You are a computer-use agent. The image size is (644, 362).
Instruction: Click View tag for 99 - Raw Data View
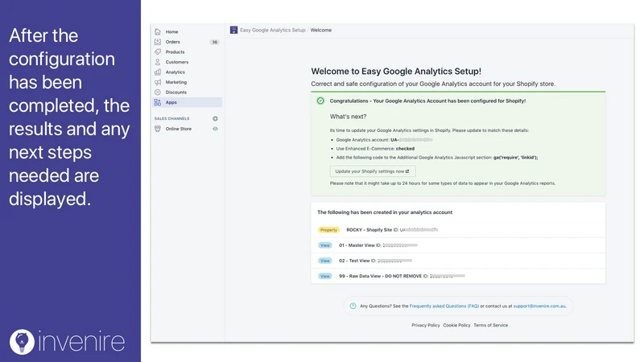tap(325, 276)
